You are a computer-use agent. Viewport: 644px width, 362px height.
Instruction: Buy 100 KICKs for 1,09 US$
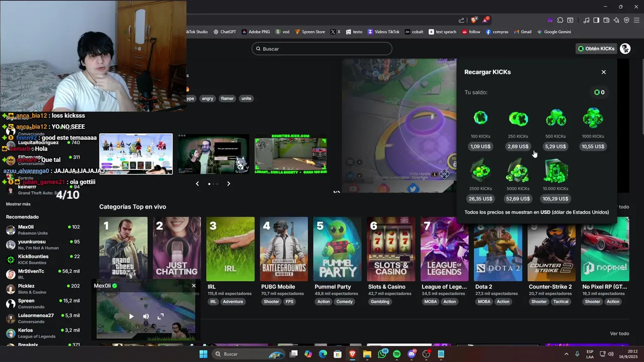coord(480,146)
